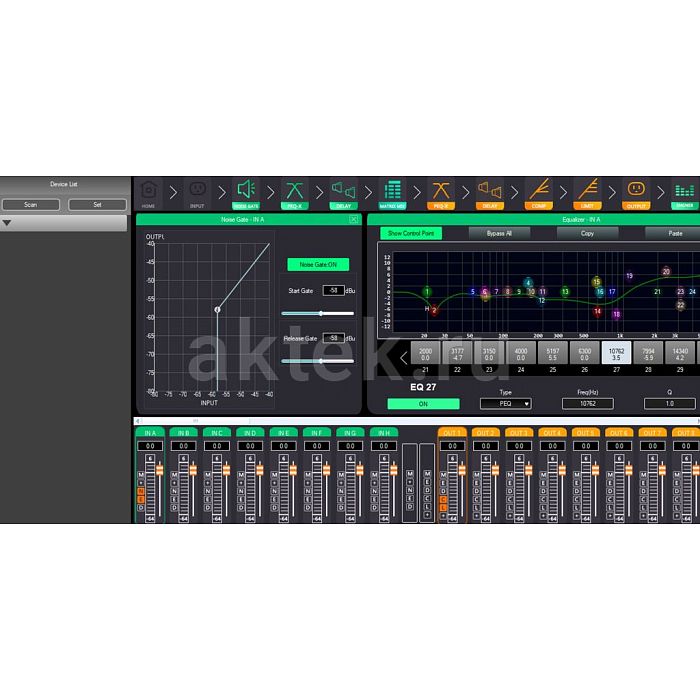This screenshot has height=700, width=700.
Task: Click the Release Gate slider
Action: pyautogui.click(x=318, y=361)
